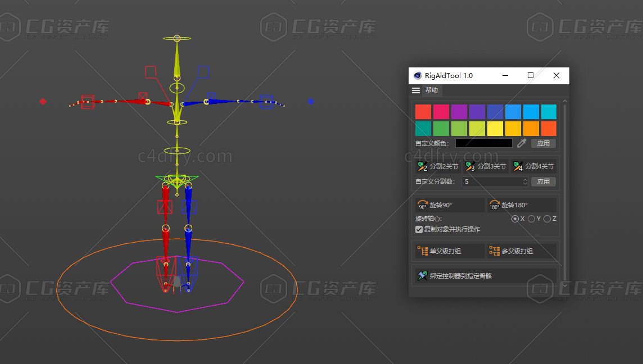Pick the cyan color swatch
This screenshot has height=364, width=643.
pos(549,111)
